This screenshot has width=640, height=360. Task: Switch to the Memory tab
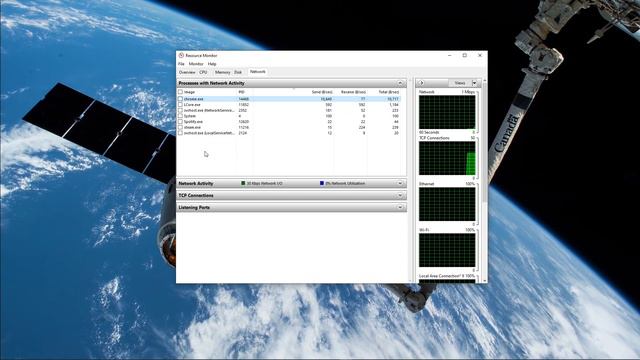[x=222, y=72]
